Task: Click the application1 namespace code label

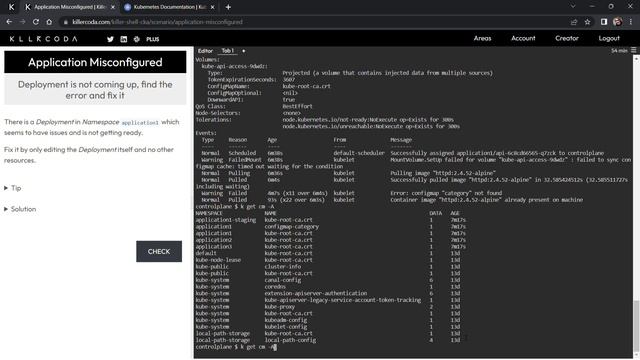Action: [140, 122]
